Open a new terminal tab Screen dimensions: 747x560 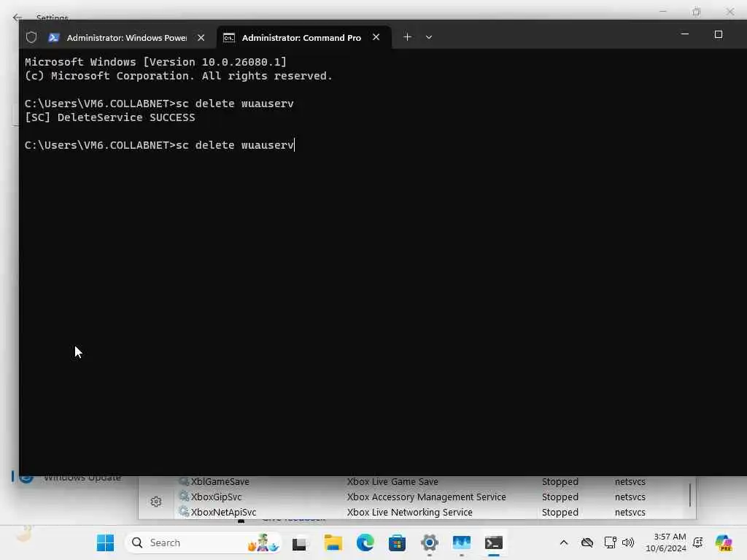point(407,37)
